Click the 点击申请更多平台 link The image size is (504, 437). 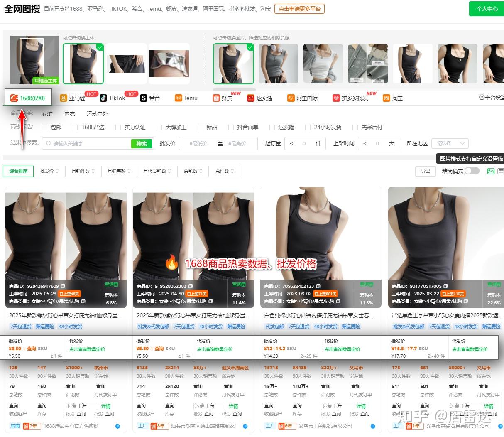tap(299, 8)
